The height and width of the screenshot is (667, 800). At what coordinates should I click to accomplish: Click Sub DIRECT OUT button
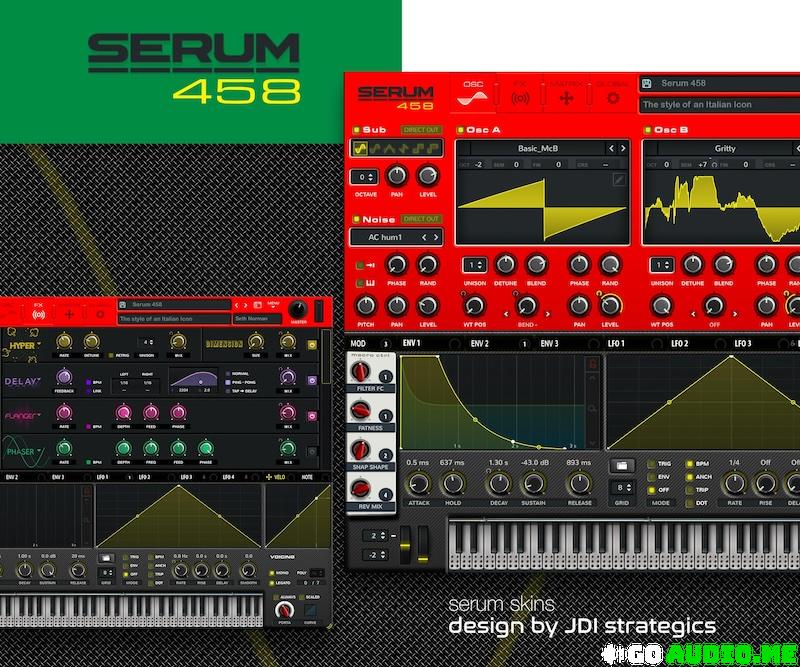tap(421, 130)
